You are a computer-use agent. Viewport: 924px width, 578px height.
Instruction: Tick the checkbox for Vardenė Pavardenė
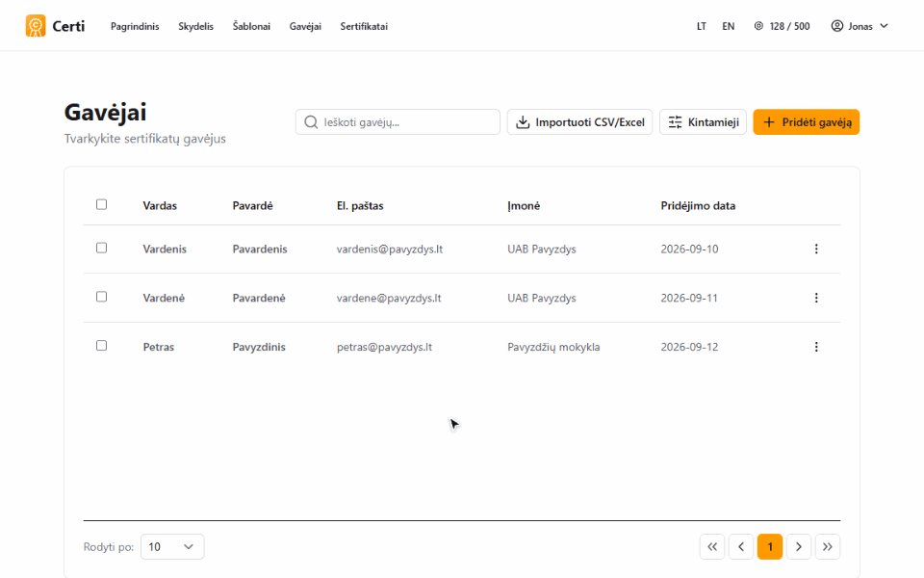click(x=101, y=297)
